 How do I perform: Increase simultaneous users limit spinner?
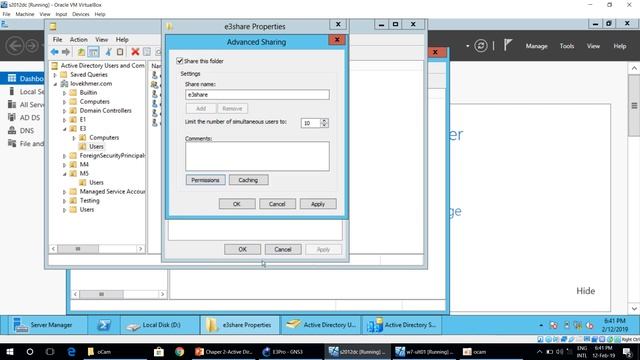(324, 120)
